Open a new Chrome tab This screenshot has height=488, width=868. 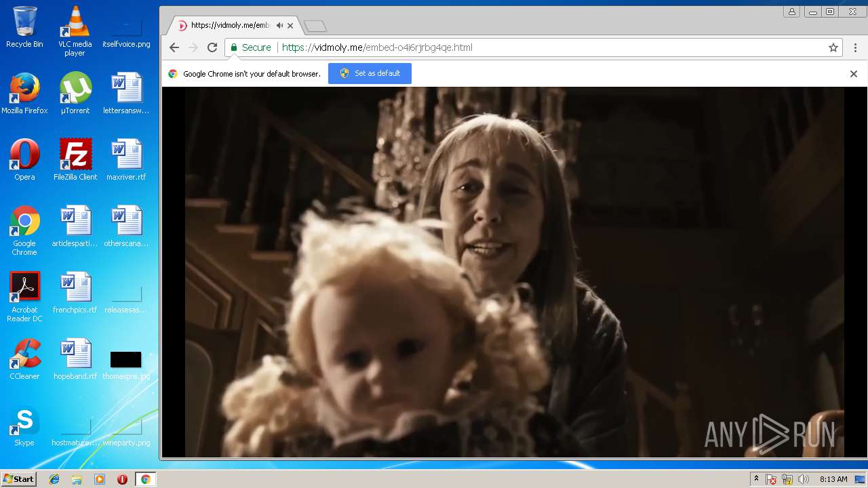pos(315,26)
